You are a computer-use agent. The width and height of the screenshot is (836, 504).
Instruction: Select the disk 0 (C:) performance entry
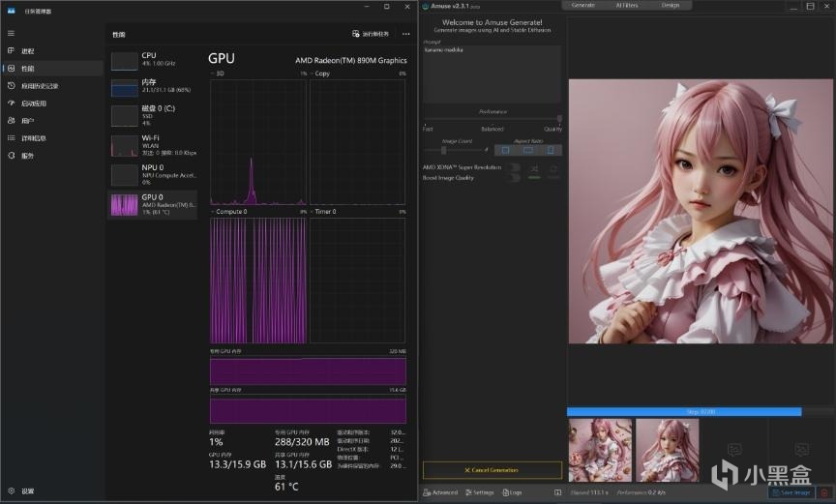pos(153,116)
